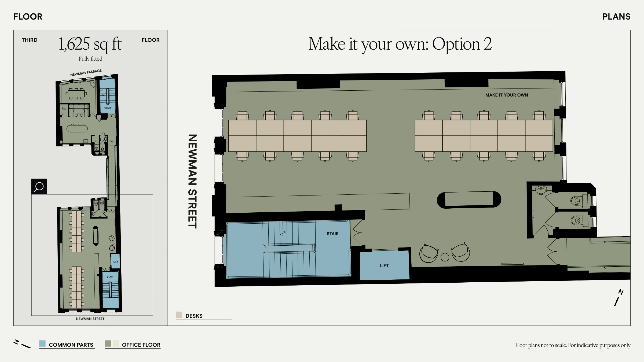Screen dimensions: 644x362
Task: Click the green Office Floor legend swatch
Action: pyautogui.click(x=108, y=343)
